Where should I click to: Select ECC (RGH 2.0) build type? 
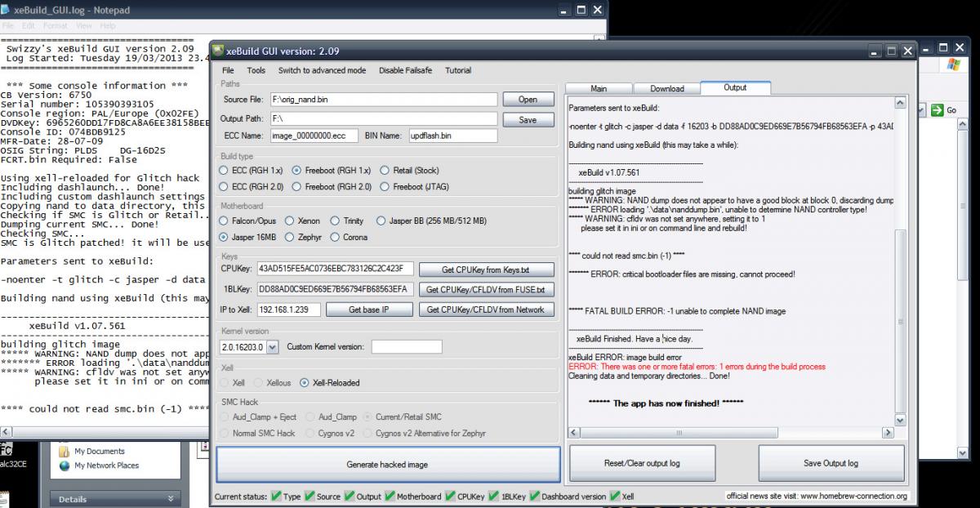coord(224,186)
